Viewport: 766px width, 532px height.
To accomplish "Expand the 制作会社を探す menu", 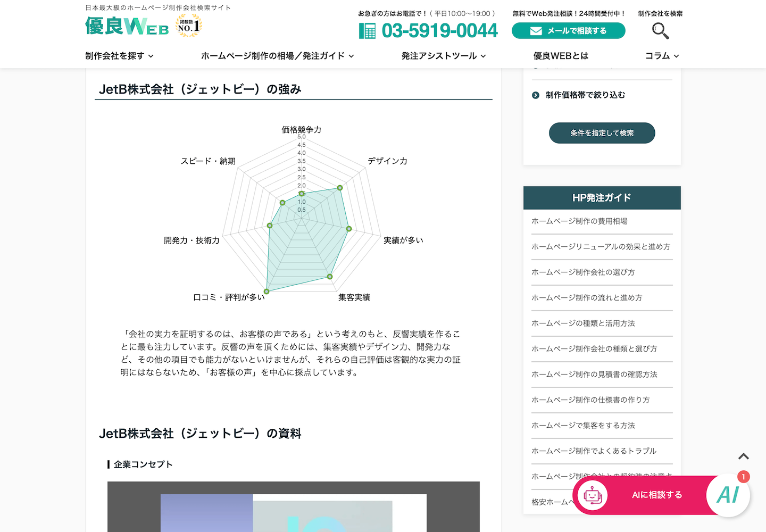I will 120,56.
